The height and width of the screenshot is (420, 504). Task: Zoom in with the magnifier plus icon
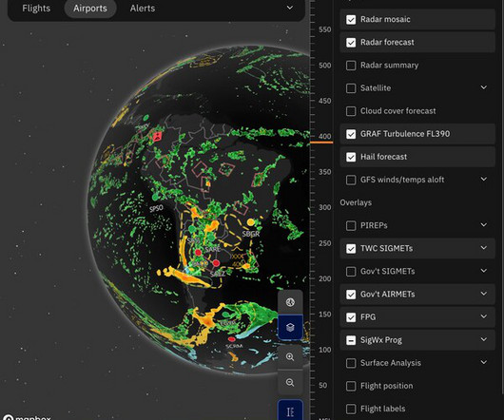290,356
